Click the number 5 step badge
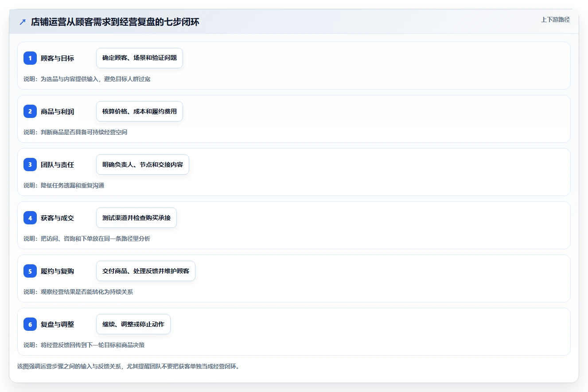The image size is (588, 392). [x=30, y=271]
